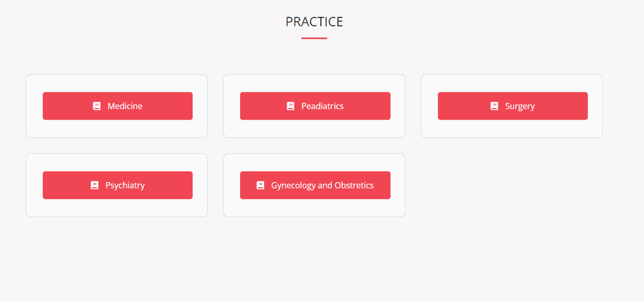Click the card padding surrounding the Peadiatrics button
The width and height of the screenshot is (644, 301).
(x=314, y=129)
